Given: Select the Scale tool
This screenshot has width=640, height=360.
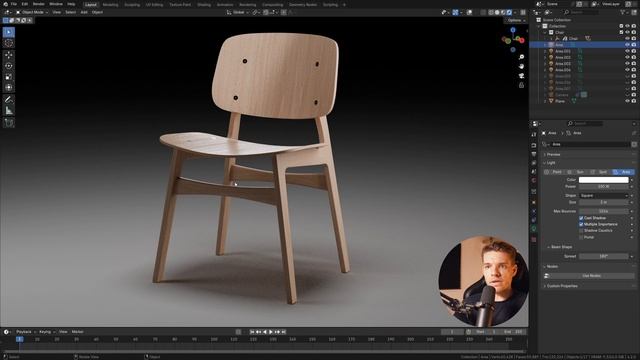Looking at the screenshot, I should [9, 77].
